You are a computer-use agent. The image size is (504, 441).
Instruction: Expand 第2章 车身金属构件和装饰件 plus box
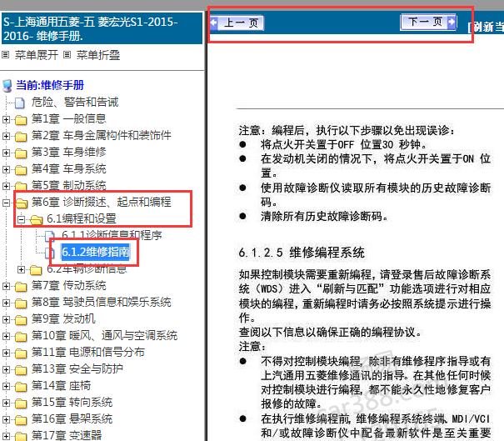[6, 136]
